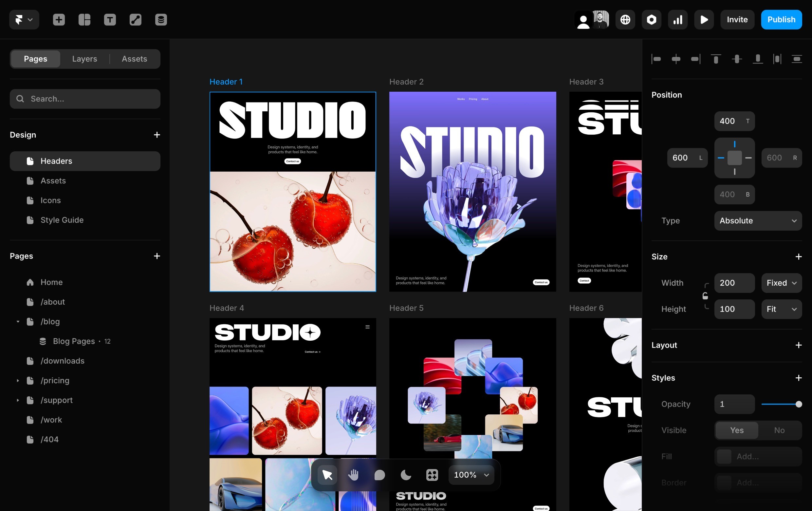This screenshot has height=511, width=812.
Task: Open the Absolute position type dropdown
Action: [x=758, y=220]
